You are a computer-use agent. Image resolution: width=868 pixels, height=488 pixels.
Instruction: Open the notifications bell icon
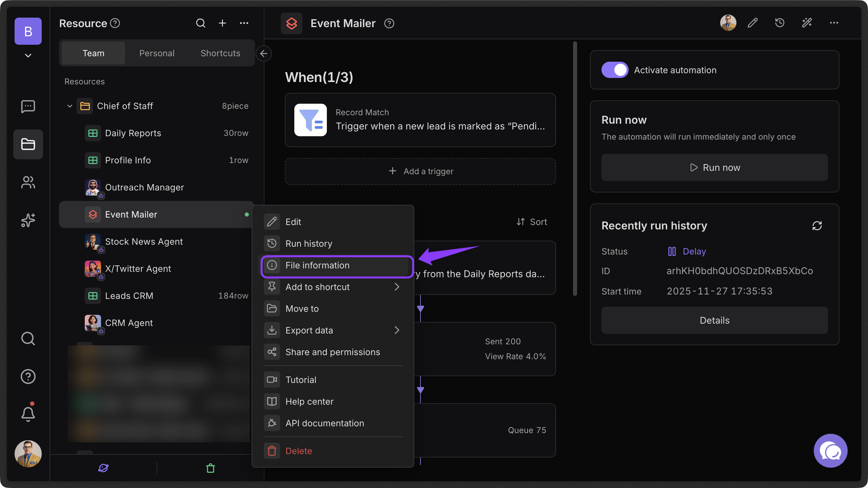(28, 413)
